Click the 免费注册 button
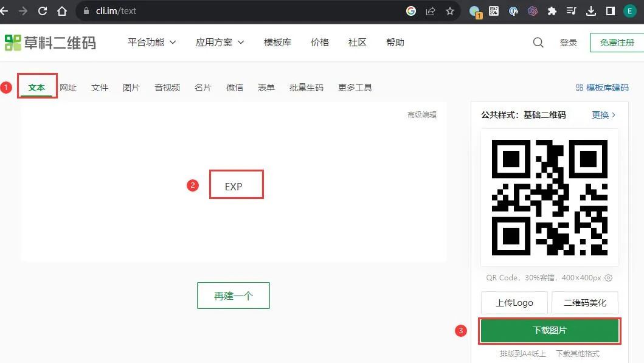Image resolution: width=644 pixels, height=363 pixels. [x=617, y=43]
